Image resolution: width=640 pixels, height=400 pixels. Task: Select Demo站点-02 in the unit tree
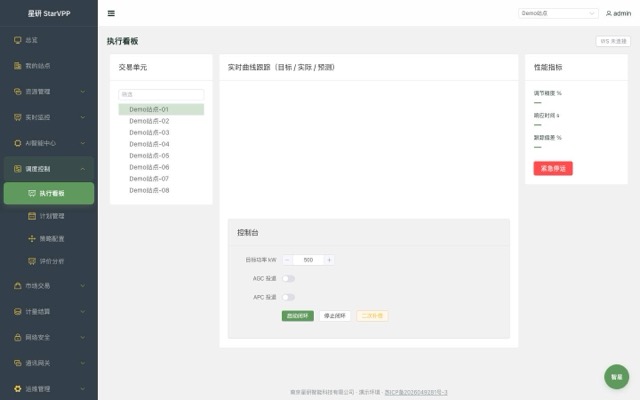pos(161,121)
